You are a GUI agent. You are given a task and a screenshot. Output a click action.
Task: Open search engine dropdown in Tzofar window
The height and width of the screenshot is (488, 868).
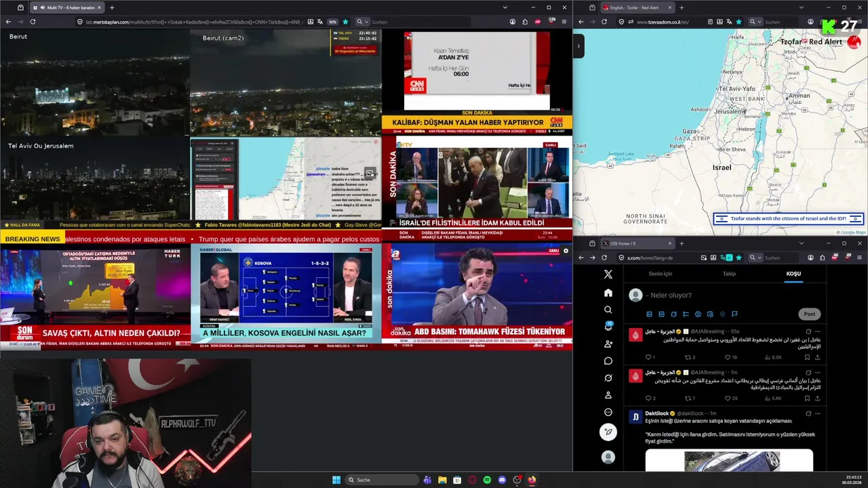(754, 22)
